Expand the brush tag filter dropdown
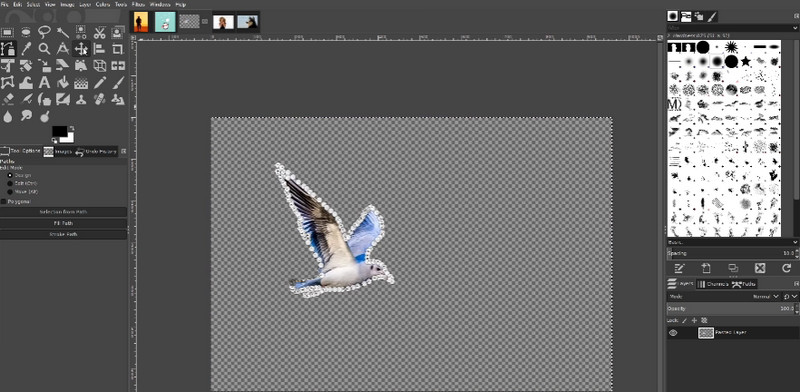The width and height of the screenshot is (800, 392). (x=732, y=28)
